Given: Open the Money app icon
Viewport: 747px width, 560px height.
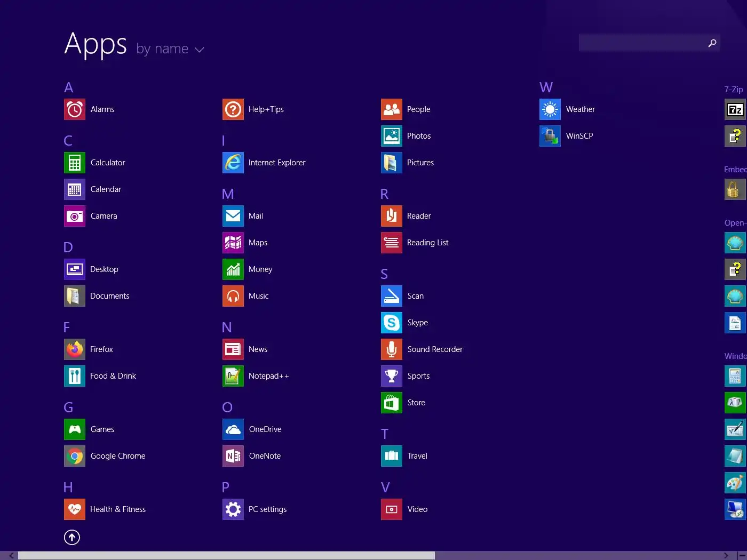Looking at the screenshot, I should (x=233, y=269).
